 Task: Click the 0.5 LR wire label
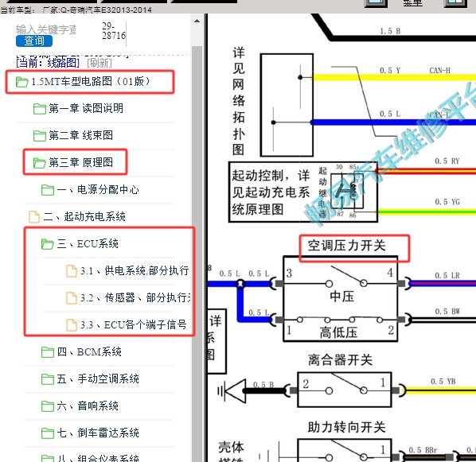pyautogui.click(x=447, y=275)
